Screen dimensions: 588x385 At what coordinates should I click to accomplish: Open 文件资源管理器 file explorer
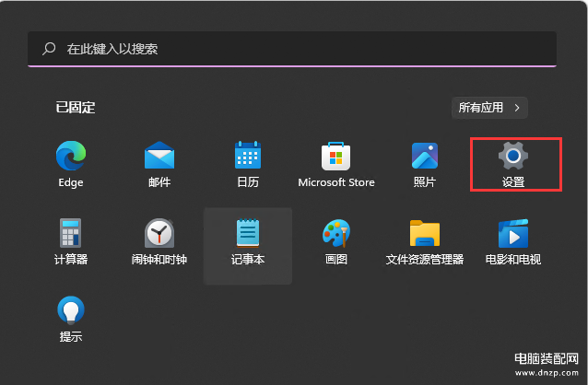[x=425, y=233]
